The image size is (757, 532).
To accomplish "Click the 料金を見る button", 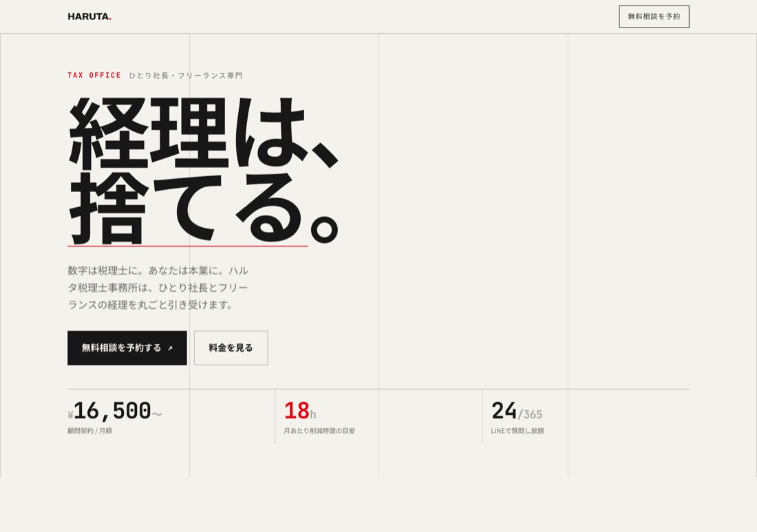I will [231, 348].
